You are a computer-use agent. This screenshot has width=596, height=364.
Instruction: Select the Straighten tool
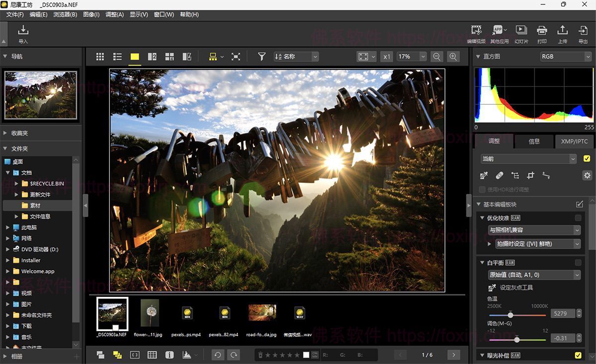point(546,175)
